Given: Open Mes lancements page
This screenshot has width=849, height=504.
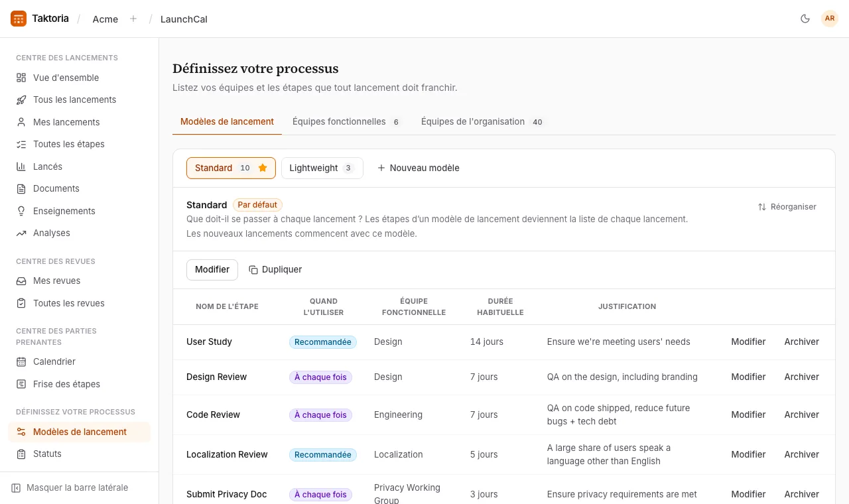Looking at the screenshot, I should click(79, 122).
